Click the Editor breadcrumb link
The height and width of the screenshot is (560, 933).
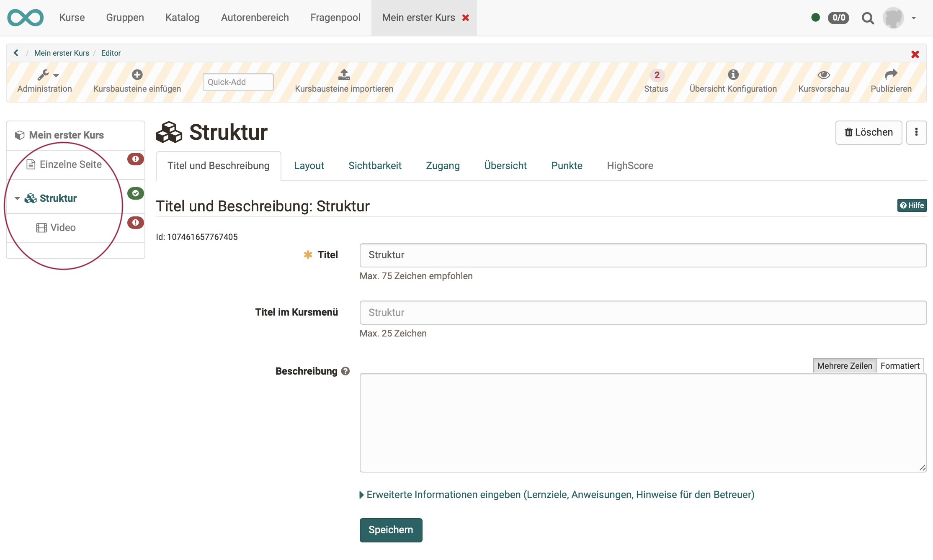point(111,53)
